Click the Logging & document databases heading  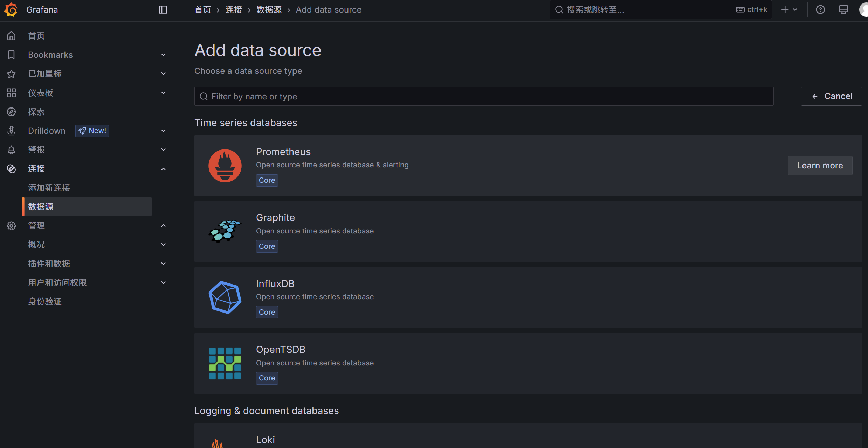[x=266, y=411]
